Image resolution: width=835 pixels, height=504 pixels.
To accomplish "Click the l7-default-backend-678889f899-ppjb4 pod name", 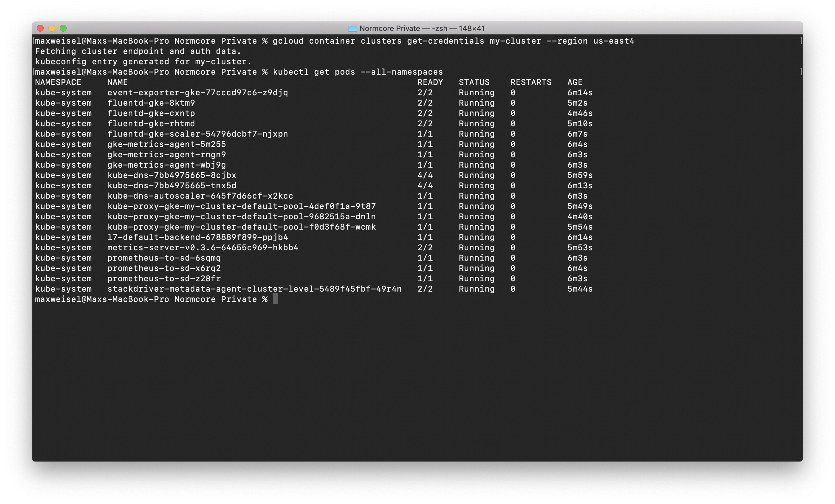I will [x=198, y=237].
